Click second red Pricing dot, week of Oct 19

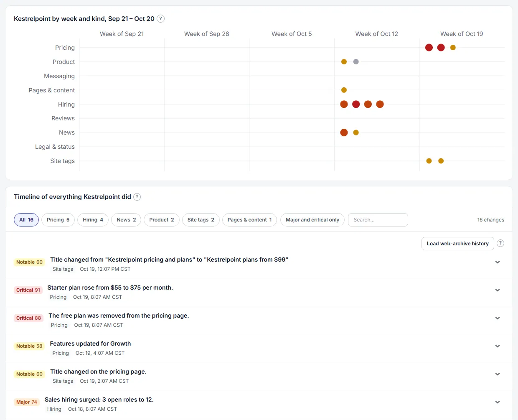tap(441, 48)
